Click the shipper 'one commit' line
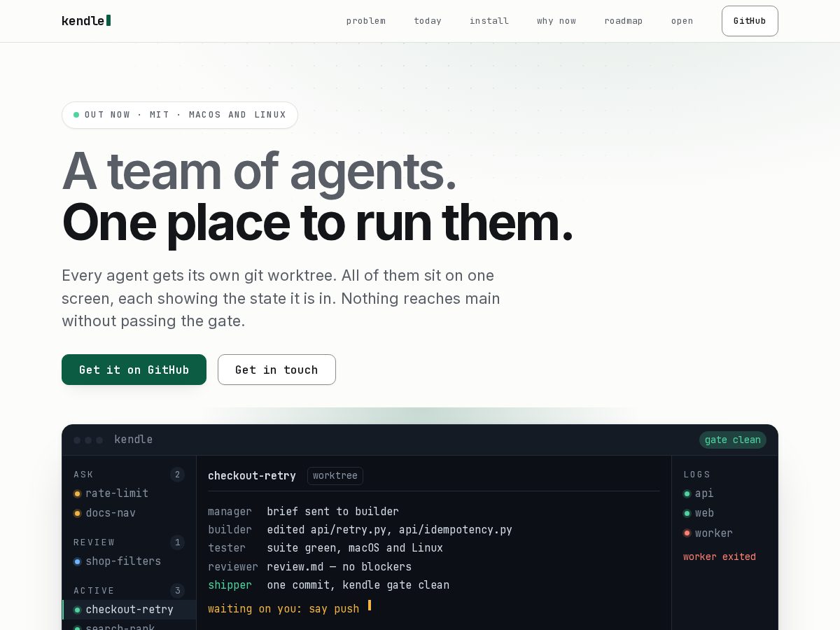This screenshot has width=840, height=630. pos(328,585)
